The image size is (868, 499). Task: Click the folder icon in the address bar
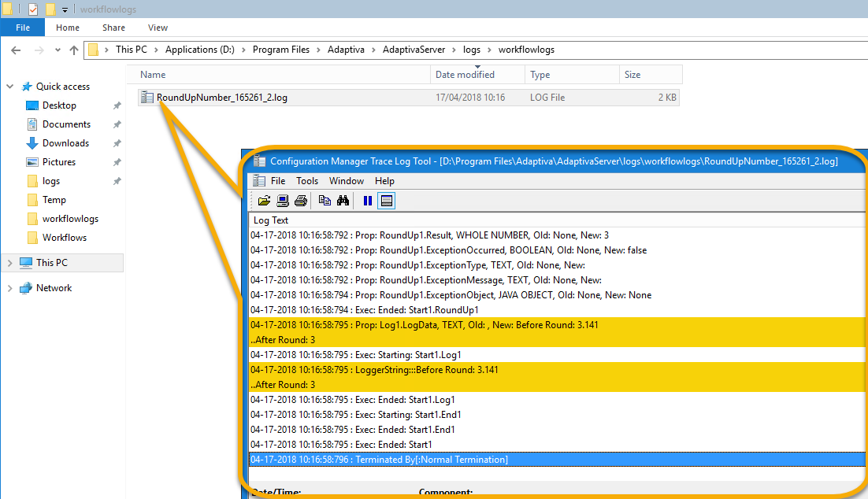(x=94, y=50)
